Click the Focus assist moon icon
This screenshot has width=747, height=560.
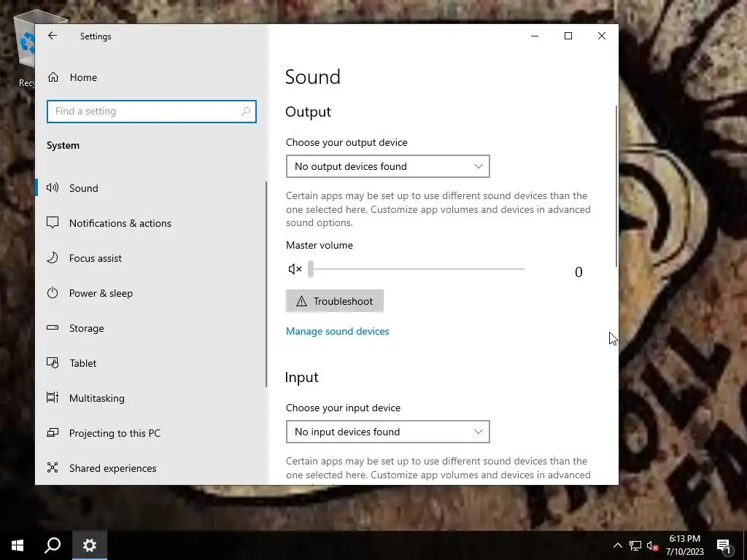click(x=53, y=257)
